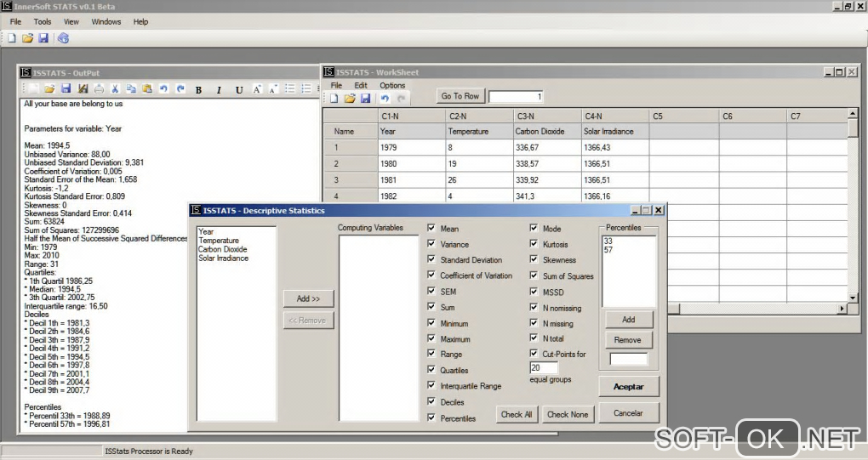Toggle Cut-Points for checkbox
Viewport: 868px width, 460px height.
pyautogui.click(x=534, y=353)
